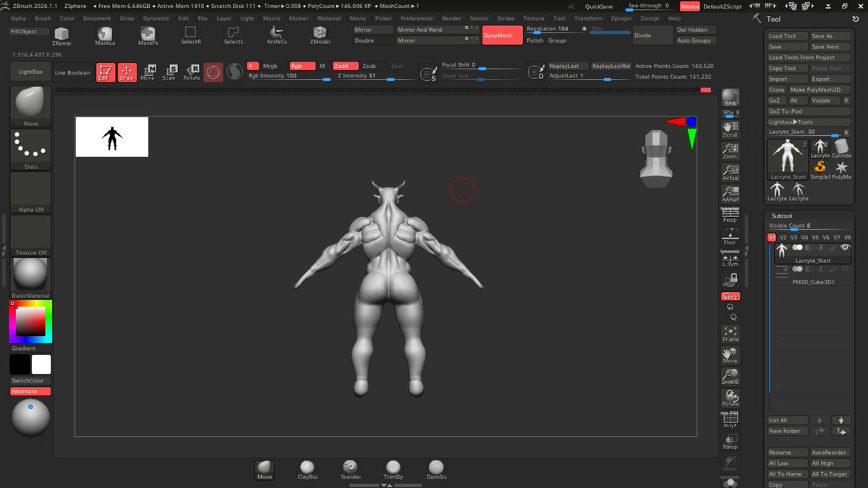Click the Zoom document icon
This screenshot has width=868, height=488.
731,150
